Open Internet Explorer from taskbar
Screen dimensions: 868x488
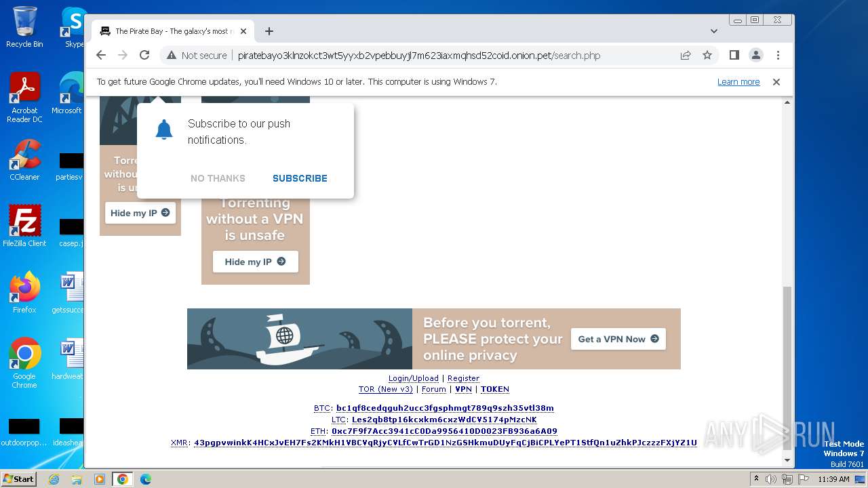[54, 479]
